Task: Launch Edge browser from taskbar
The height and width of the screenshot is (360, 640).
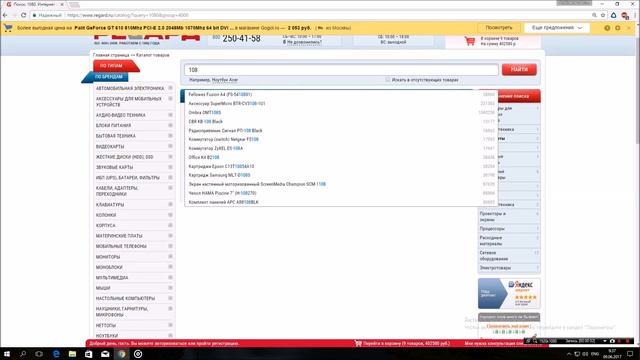Action: click(56, 354)
